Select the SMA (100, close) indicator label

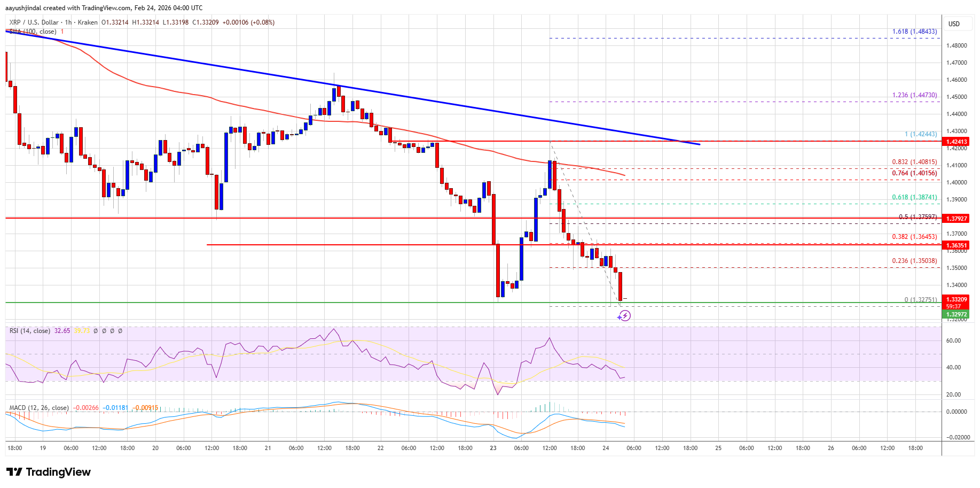click(x=32, y=32)
